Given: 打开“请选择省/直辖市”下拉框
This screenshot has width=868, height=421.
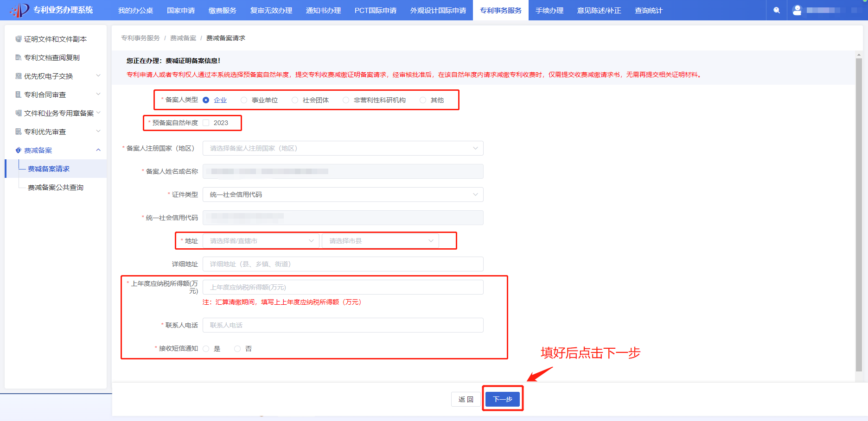Looking at the screenshot, I should 261,240.
